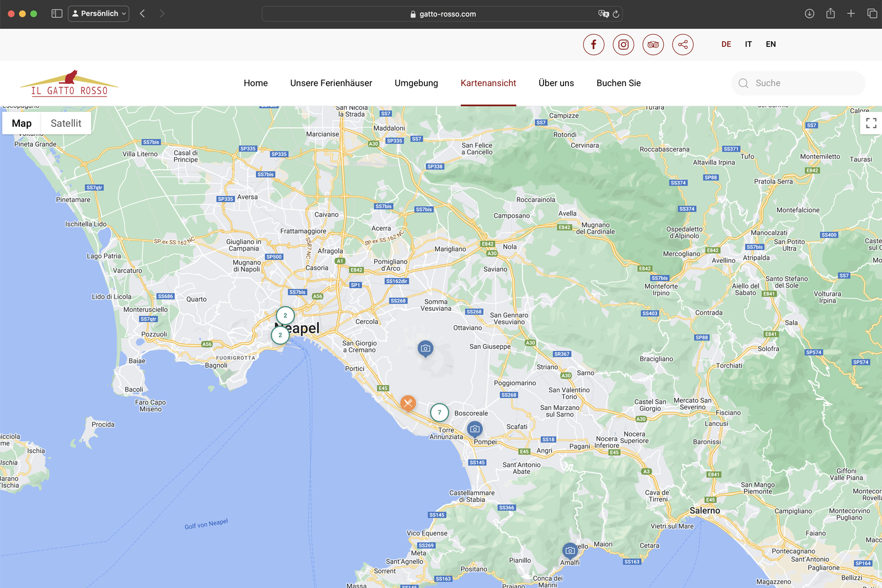Select the Map view type
The width and height of the screenshot is (882, 588).
tap(22, 123)
